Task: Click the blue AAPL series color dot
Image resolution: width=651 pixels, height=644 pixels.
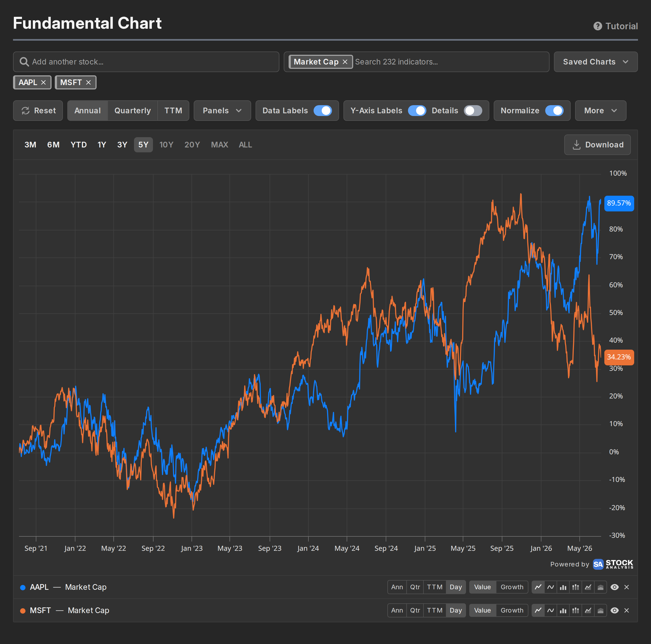Action: [23, 587]
